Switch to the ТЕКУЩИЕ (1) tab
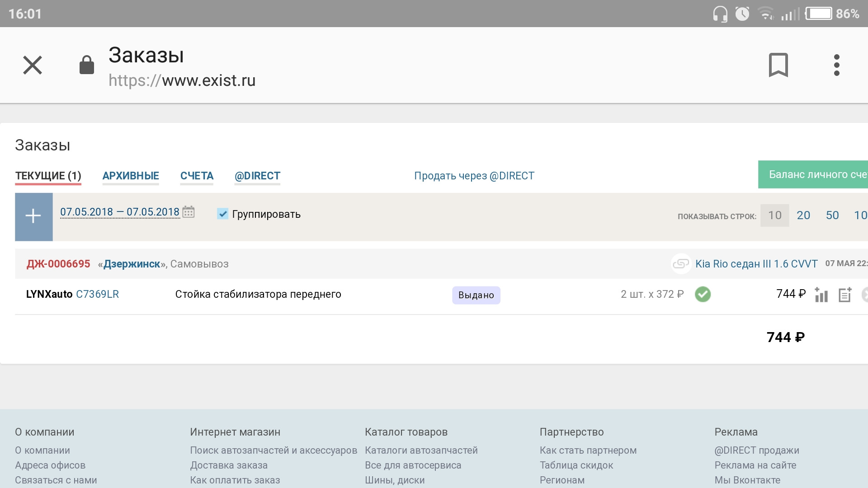 48,176
